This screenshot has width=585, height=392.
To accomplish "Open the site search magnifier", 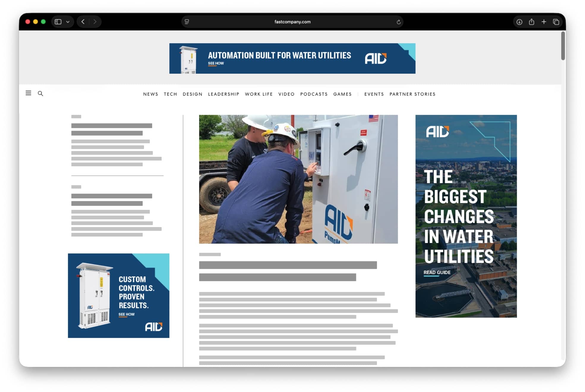I will pos(40,94).
